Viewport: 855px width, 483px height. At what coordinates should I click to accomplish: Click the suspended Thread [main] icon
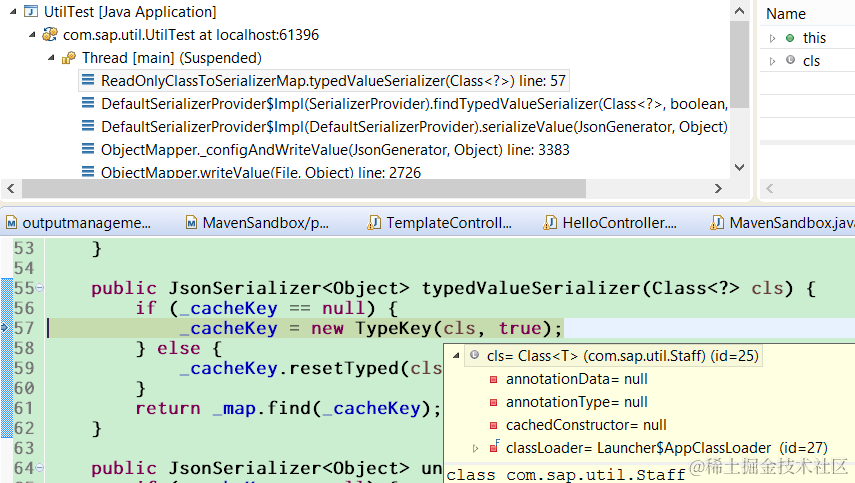69,57
